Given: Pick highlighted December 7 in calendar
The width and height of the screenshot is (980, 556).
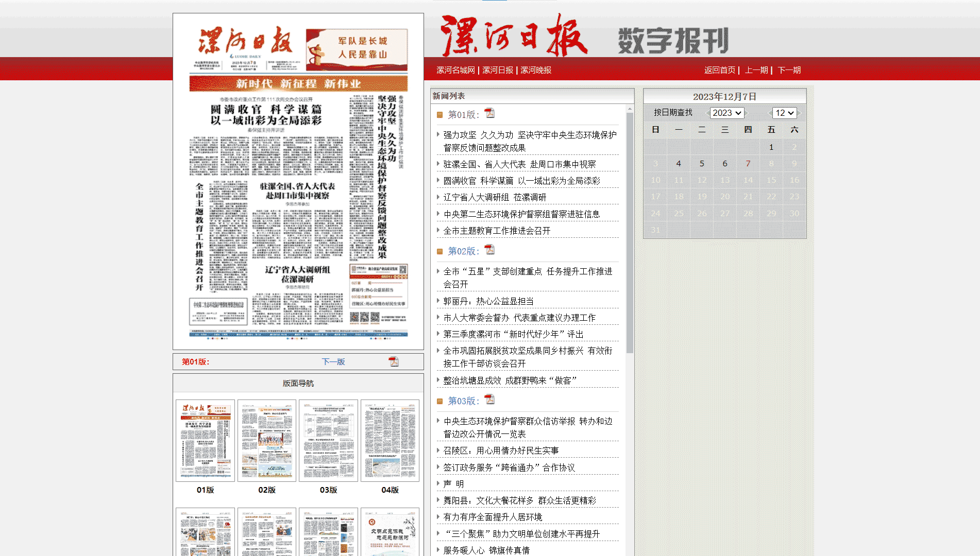Looking at the screenshot, I should pos(748,164).
